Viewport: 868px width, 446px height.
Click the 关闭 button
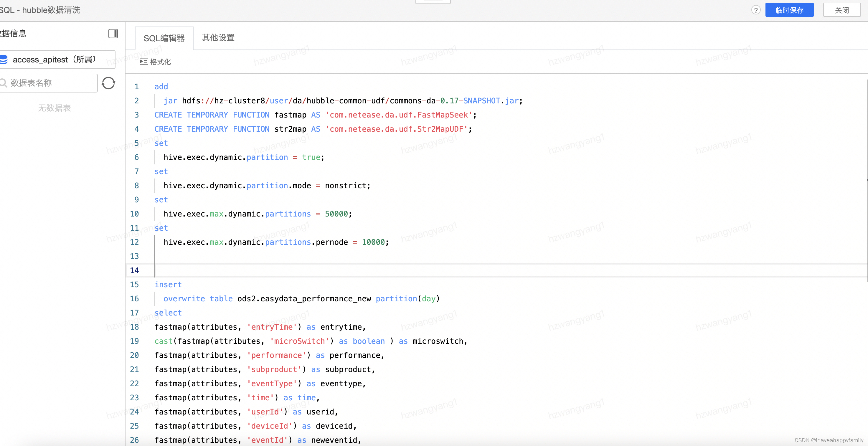click(841, 10)
